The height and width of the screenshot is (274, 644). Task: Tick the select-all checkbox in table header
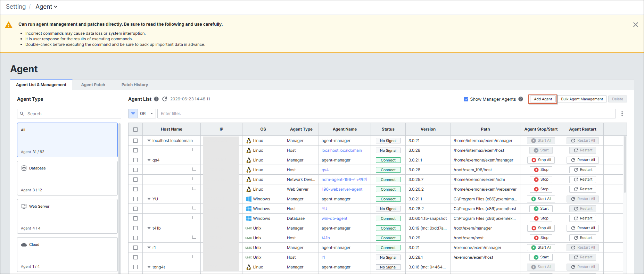coord(135,130)
